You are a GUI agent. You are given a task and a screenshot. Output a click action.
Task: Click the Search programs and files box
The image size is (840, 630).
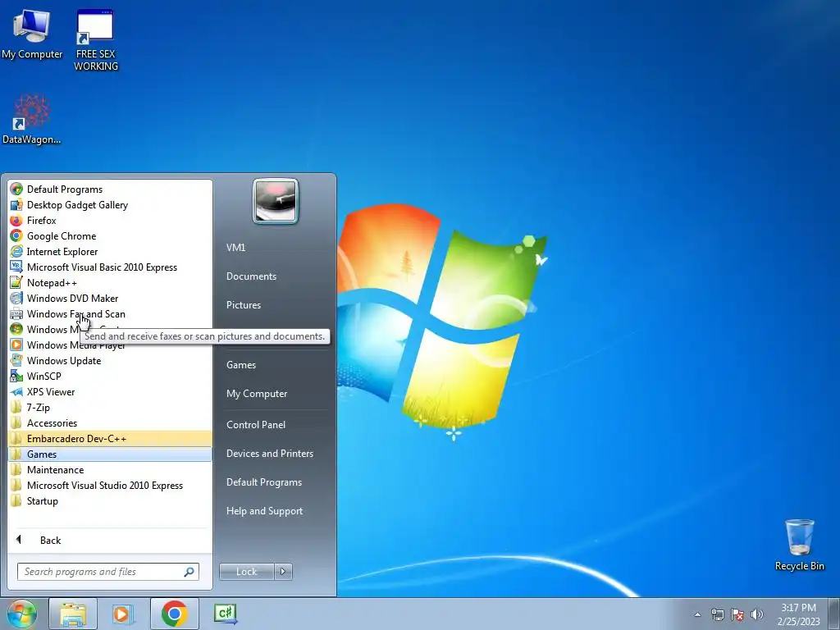(107, 572)
